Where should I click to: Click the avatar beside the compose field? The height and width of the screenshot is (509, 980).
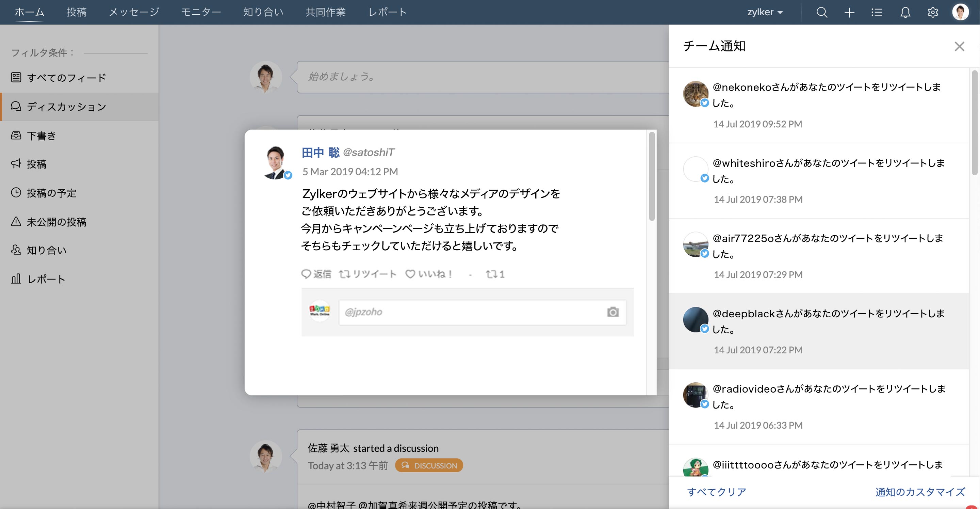click(265, 77)
